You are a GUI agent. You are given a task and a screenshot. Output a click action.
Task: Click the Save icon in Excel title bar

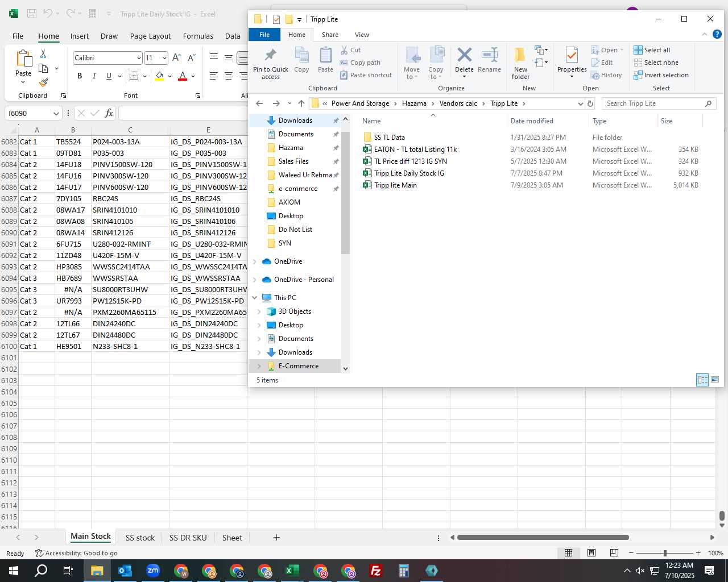point(32,14)
